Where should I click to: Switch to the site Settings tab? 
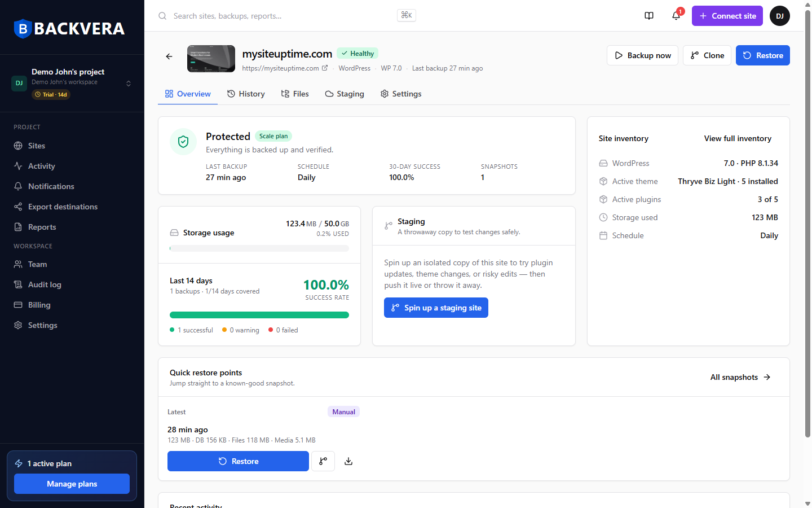(x=401, y=94)
